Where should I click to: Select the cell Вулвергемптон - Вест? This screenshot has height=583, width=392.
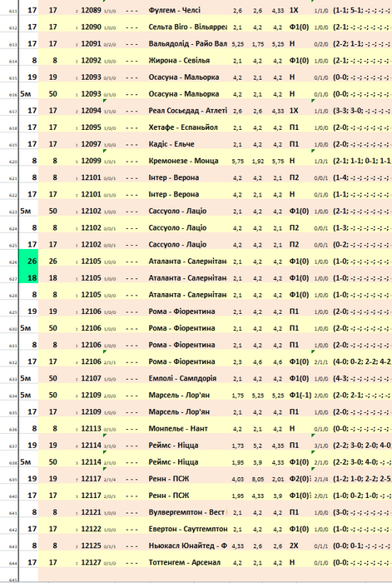188,512
